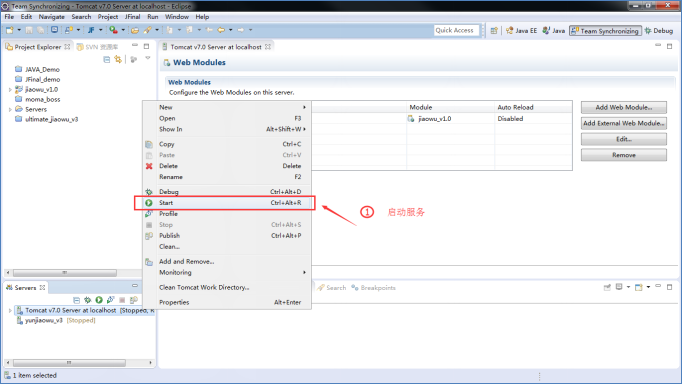Viewport: 683px width, 385px height.
Task: Switch to the Java EE perspective
Action: pos(521,31)
